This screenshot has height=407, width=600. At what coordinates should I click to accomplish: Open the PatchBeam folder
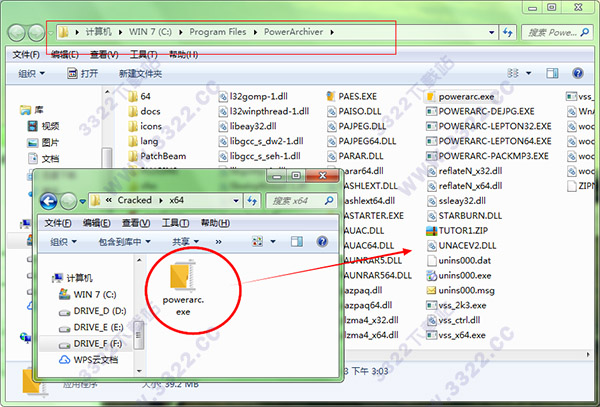point(157,156)
